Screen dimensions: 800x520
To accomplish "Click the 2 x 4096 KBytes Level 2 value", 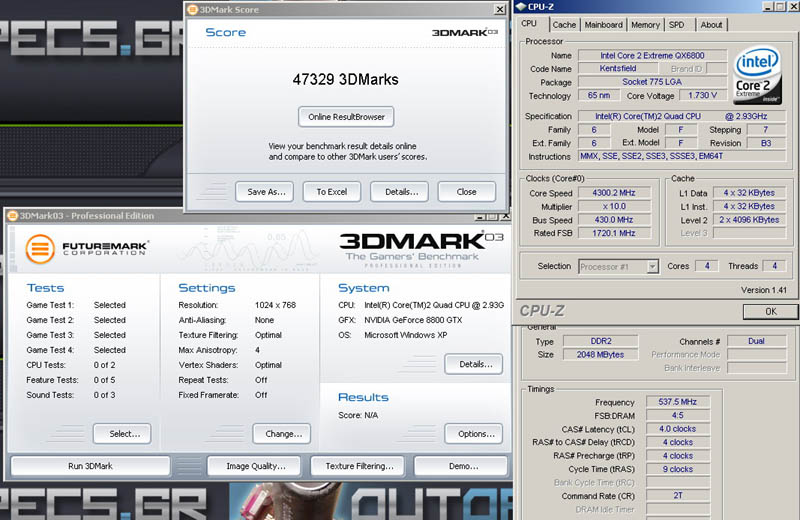I will tap(749, 219).
